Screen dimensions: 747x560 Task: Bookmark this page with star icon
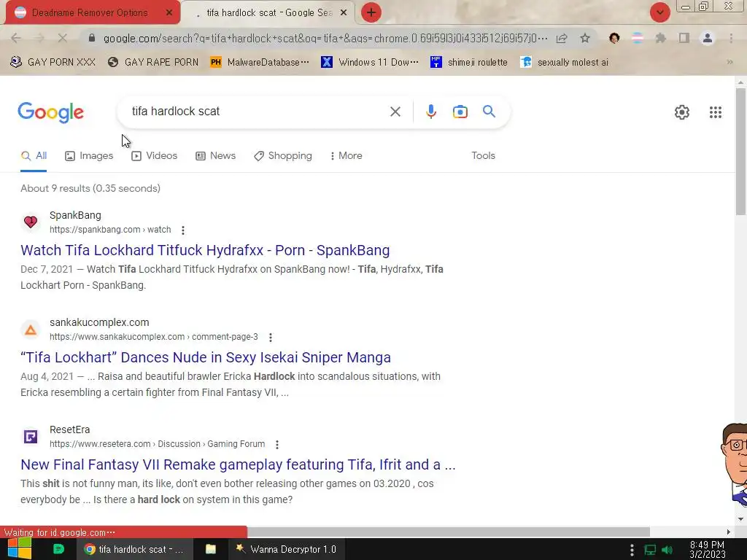click(585, 38)
